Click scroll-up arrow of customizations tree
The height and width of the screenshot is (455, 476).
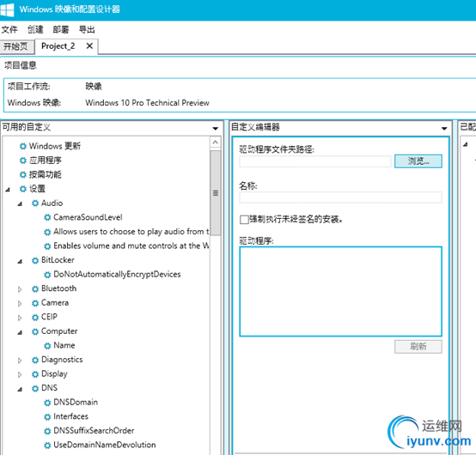tap(216, 143)
